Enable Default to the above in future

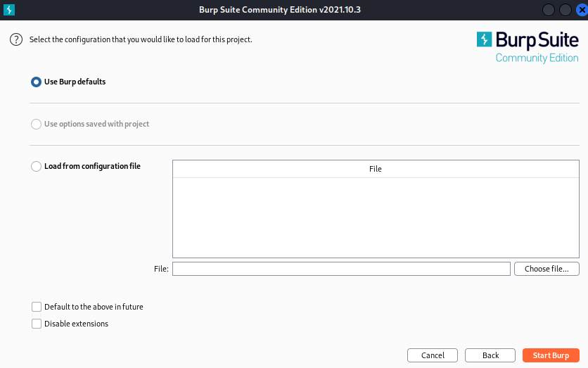point(37,307)
